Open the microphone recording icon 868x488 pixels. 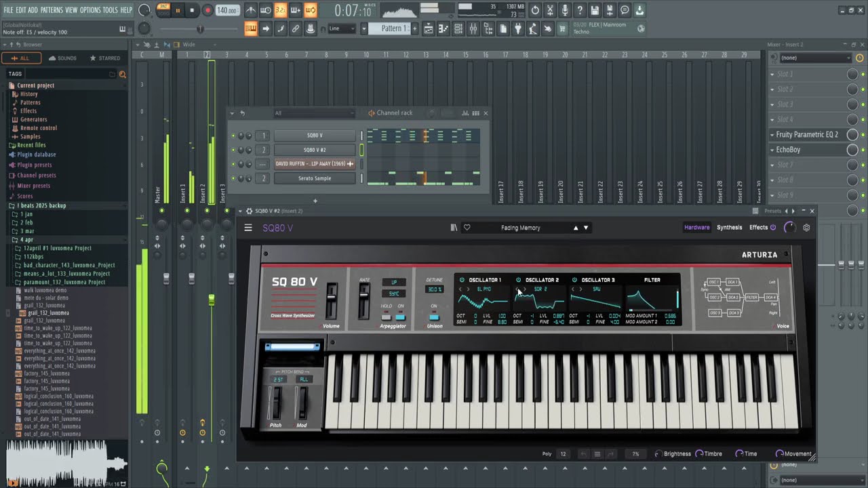pyautogui.click(x=565, y=10)
